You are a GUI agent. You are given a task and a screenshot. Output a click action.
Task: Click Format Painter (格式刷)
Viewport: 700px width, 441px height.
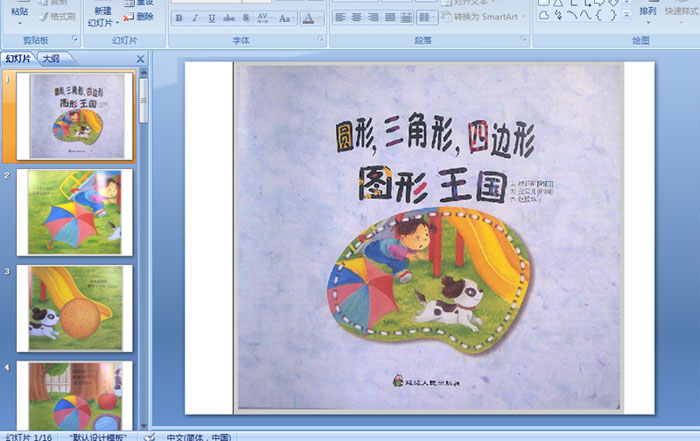(58, 17)
